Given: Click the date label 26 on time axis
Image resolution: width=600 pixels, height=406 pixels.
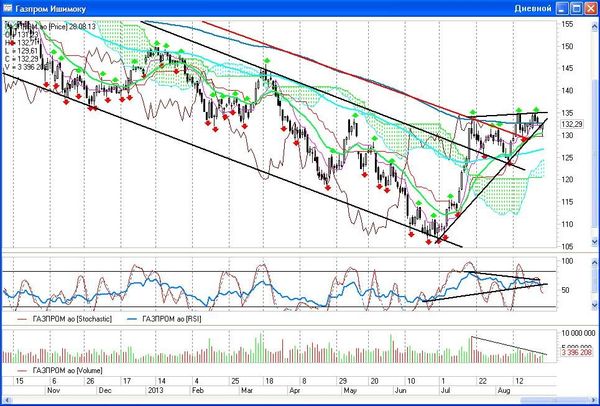Looking at the screenshot, I should [90, 381].
